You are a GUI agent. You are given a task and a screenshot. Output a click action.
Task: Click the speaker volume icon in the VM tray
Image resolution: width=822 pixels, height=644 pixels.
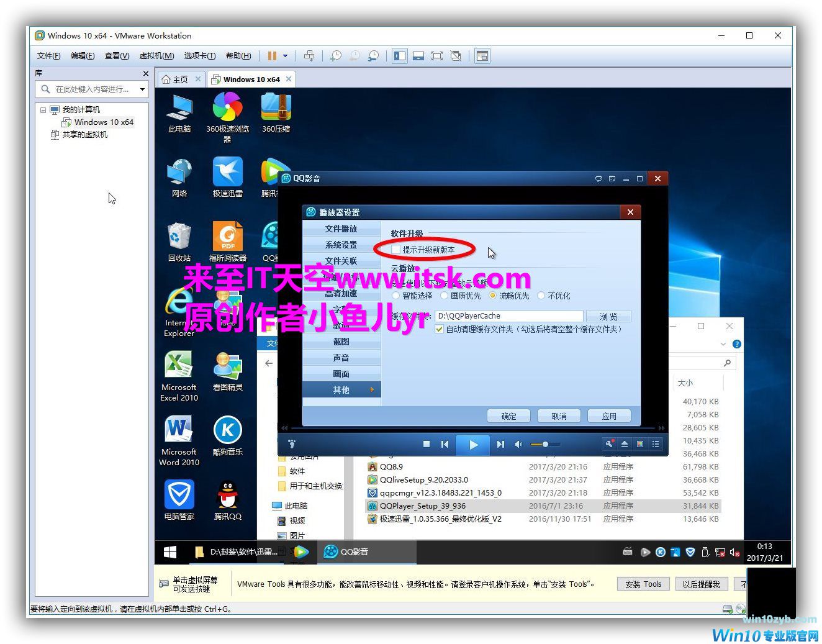coord(734,551)
